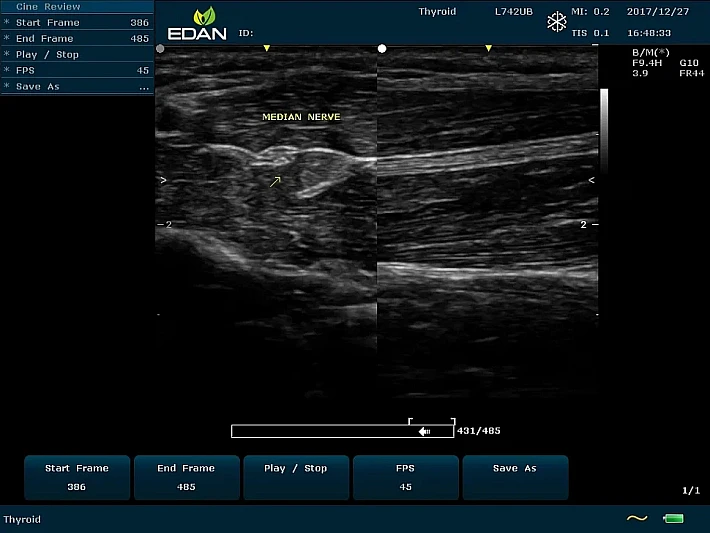The image size is (710, 533).
Task: Click the yellow wave power icon
Action: [636, 518]
